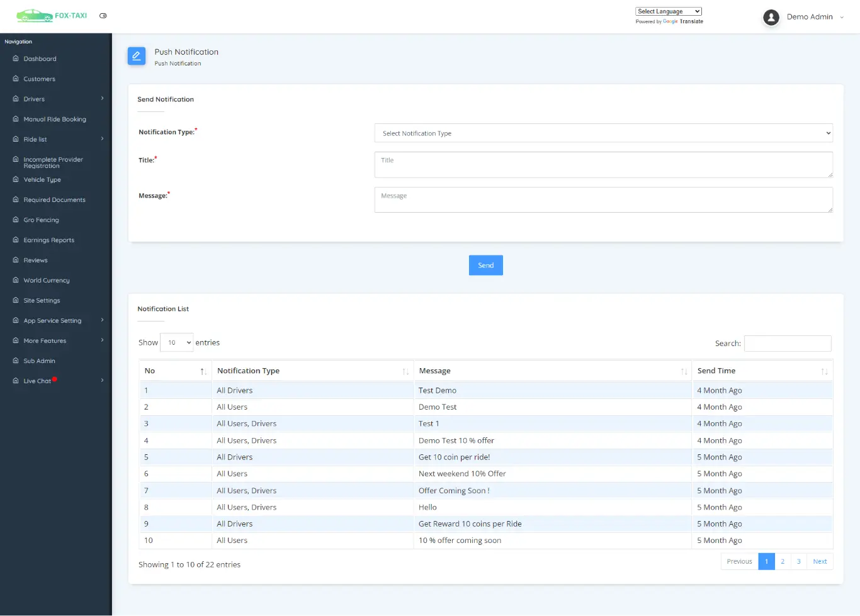Image resolution: width=860 pixels, height=616 pixels.
Task: Click the Manual Ride Booking icon
Action: (16, 119)
